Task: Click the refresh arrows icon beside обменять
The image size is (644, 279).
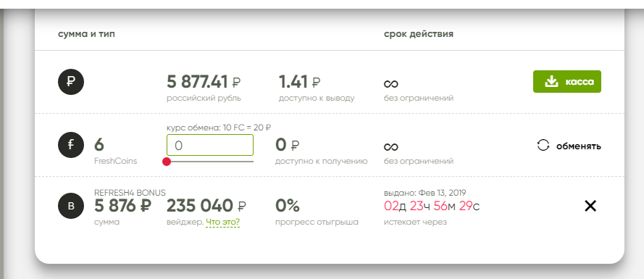Action: pyautogui.click(x=543, y=145)
